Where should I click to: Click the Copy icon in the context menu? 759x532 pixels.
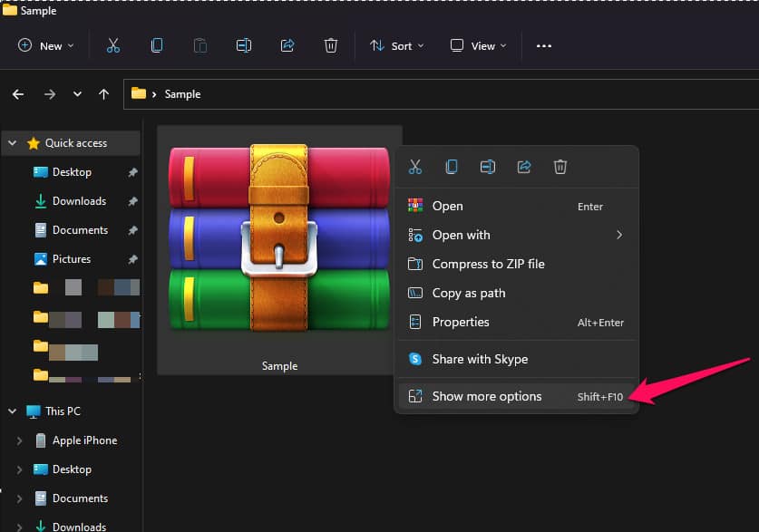(x=451, y=167)
